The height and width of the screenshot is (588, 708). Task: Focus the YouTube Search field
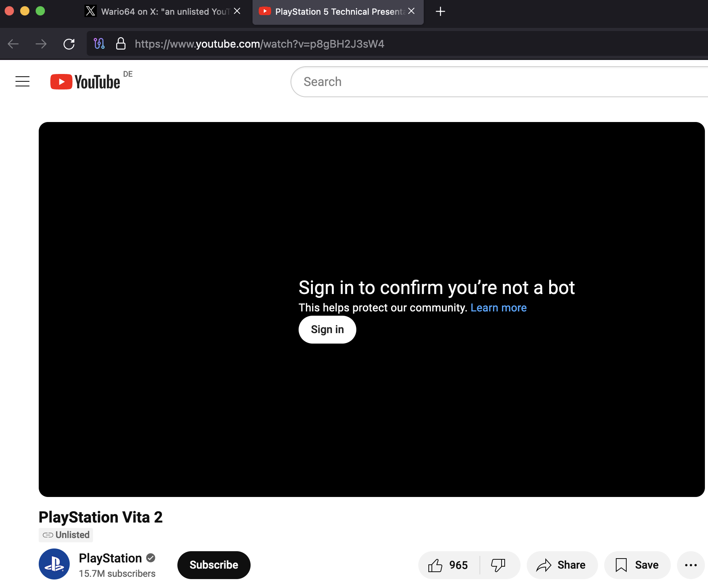pyautogui.click(x=499, y=82)
